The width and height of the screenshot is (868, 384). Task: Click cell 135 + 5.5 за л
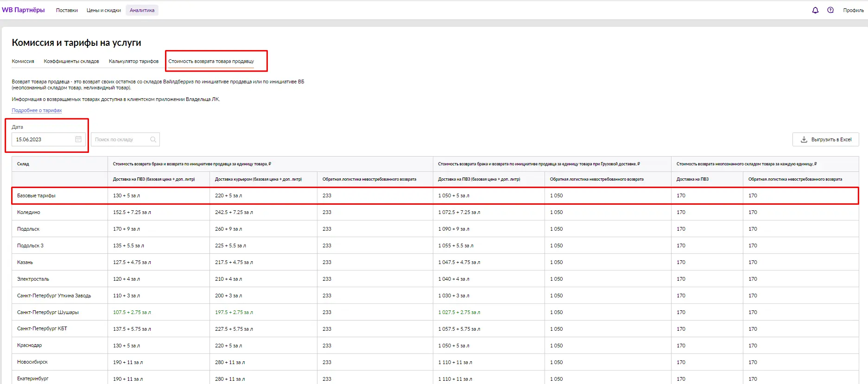click(128, 246)
